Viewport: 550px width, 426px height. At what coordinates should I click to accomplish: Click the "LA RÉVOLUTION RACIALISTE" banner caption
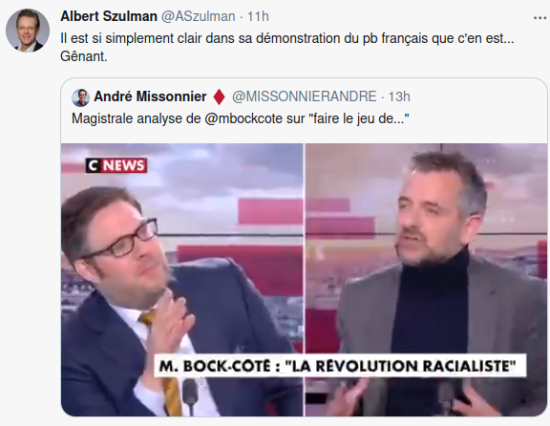click(340, 366)
